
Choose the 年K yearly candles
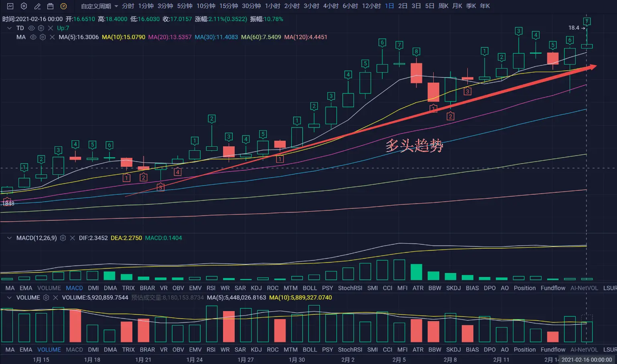485,6
